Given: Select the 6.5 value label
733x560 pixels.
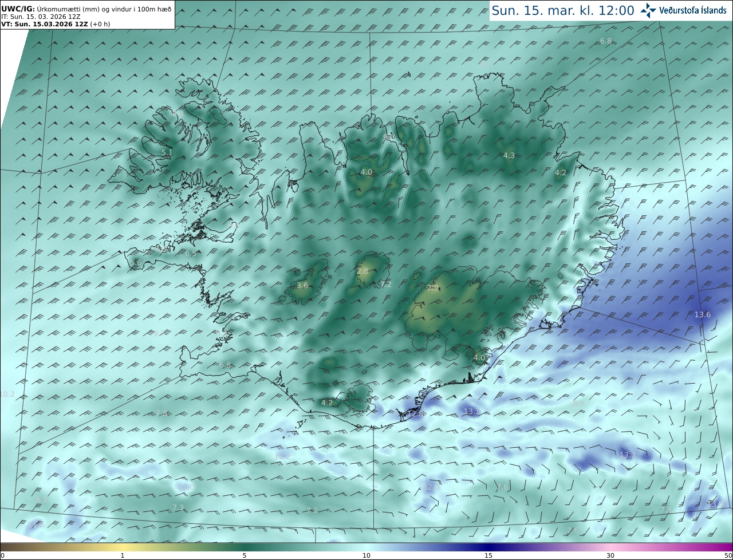Looking at the screenshot, I should click(x=190, y=253).
